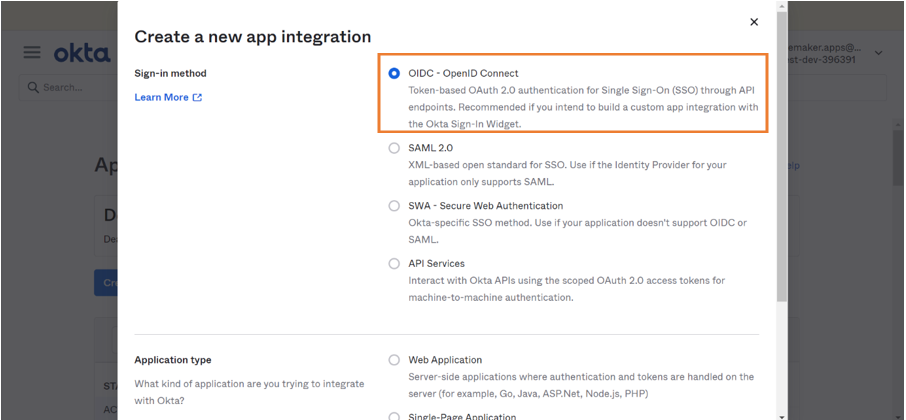Open the hamburger navigation menu
Screen dimensions: 906x420
[32, 52]
